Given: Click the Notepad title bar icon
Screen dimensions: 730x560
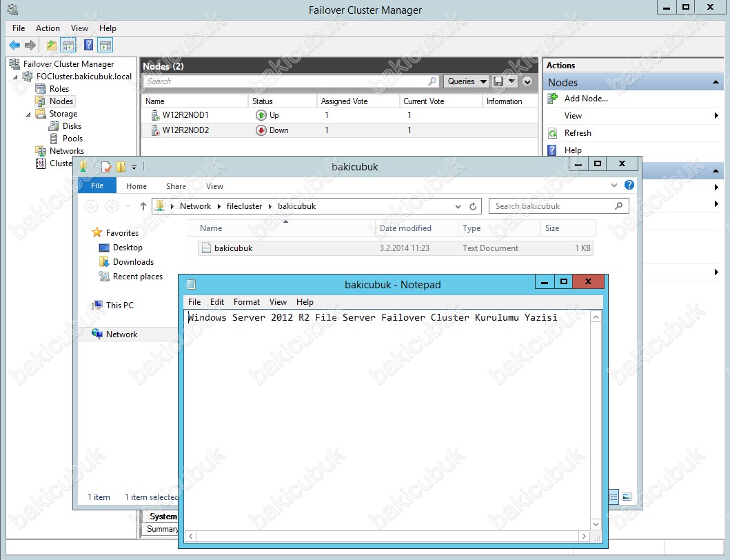Looking at the screenshot, I should tap(191, 285).
